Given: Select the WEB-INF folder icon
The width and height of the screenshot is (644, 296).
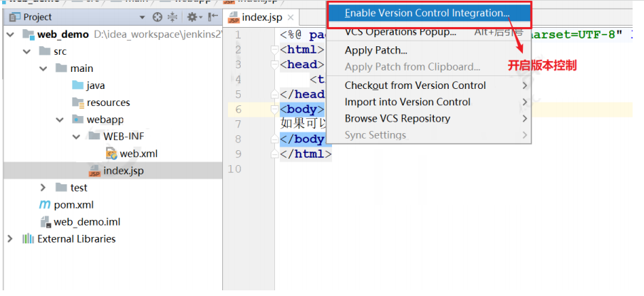Looking at the screenshot, I should pyautogui.click(x=94, y=136).
